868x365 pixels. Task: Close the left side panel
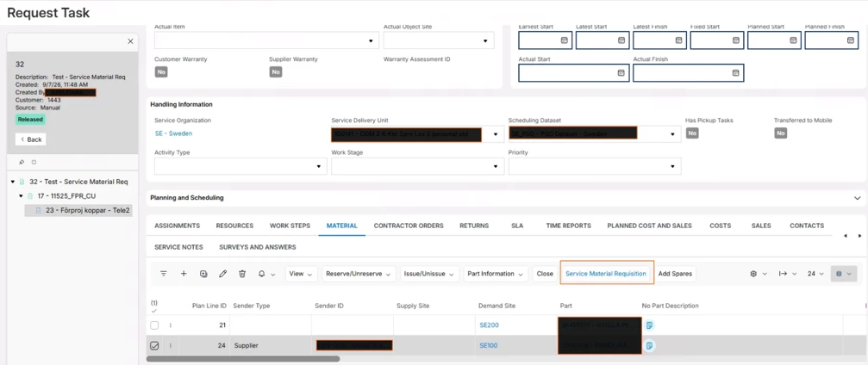130,41
